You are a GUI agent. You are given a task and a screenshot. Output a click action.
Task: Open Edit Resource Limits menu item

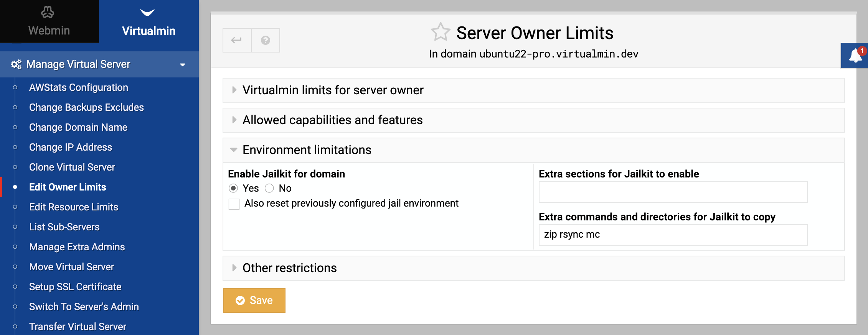tap(74, 207)
